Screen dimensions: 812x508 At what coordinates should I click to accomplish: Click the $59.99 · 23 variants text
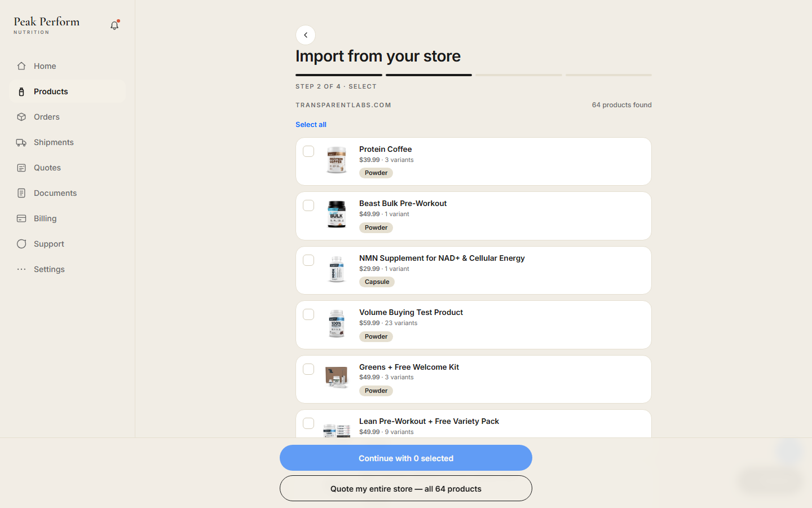(389, 323)
